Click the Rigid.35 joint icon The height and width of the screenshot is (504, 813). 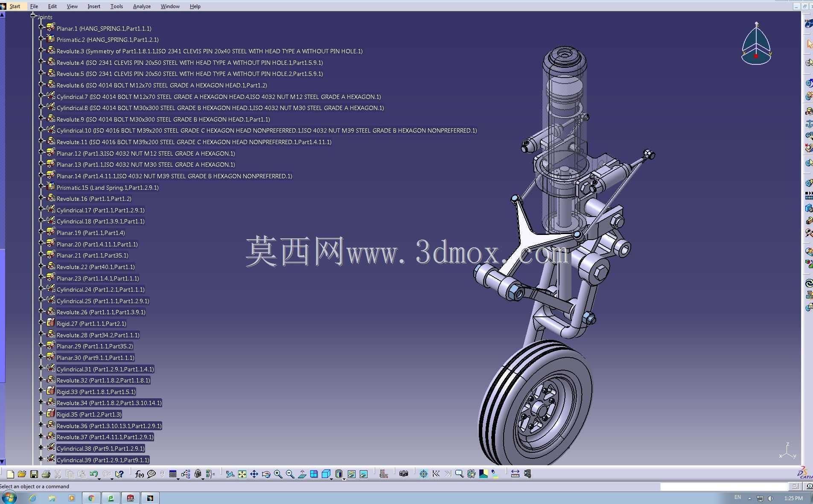point(51,413)
